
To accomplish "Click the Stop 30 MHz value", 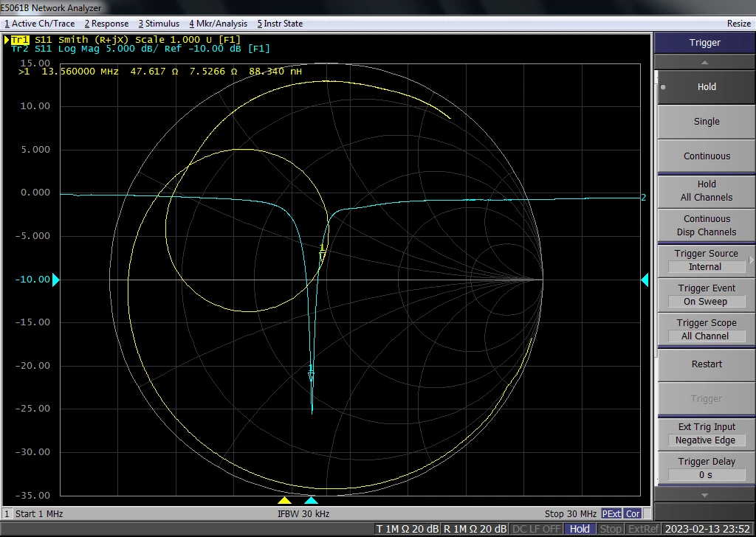I will [x=571, y=514].
